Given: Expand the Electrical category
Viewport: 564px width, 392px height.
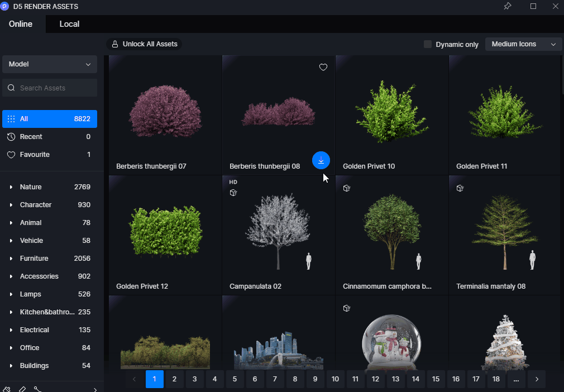Looking at the screenshot, I should coord(11,330).
